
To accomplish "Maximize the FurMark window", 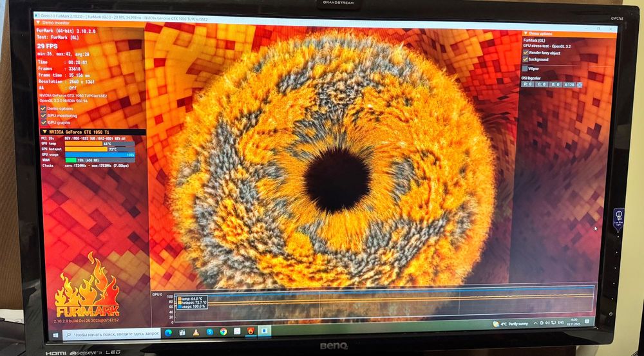I will pyautogui.click(x=598, y=29).
